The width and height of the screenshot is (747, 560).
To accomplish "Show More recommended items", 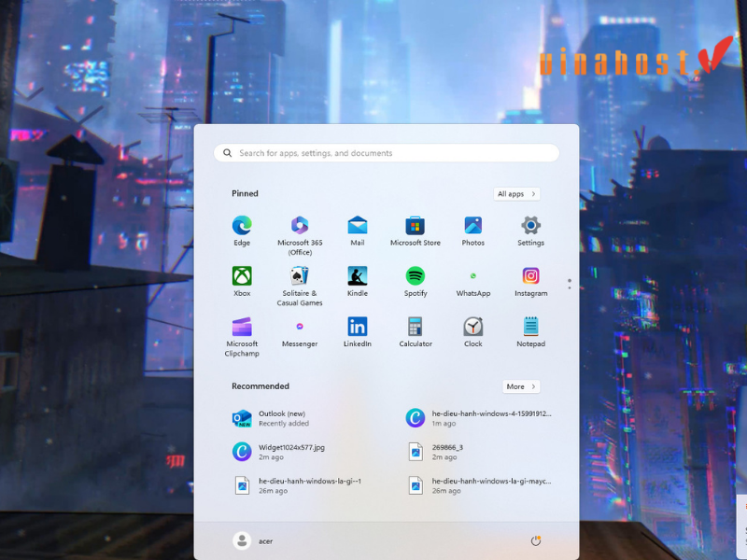I will (x=521, y=386).
